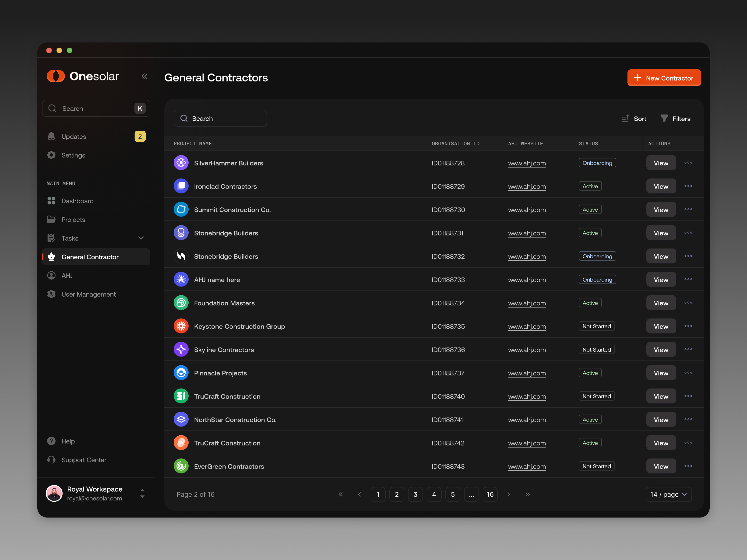Open the Projects folder icon
This screenshot has width=747, height=560.
coord(51,219)
